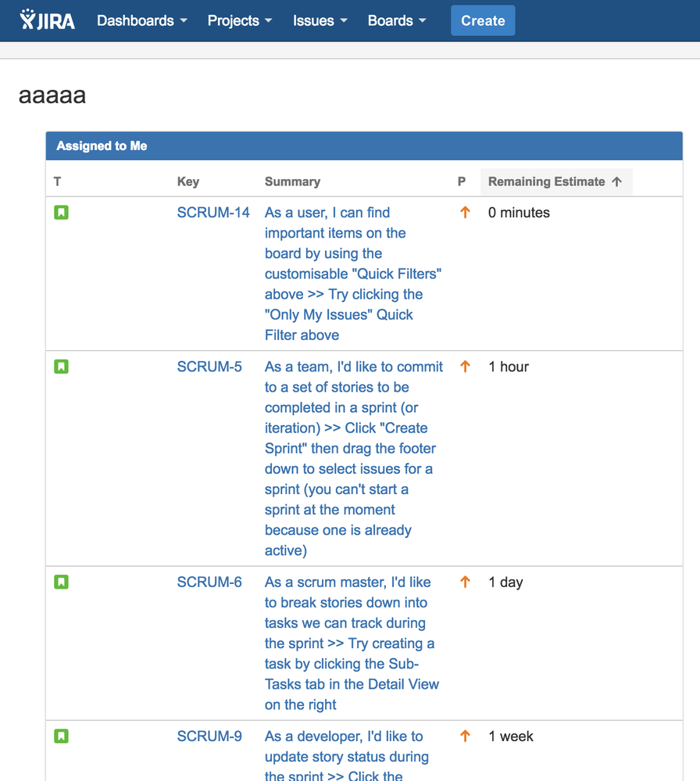Click priority arrow icon in SCRUM-14 row
This screenshot has height=781, width=700.
pos(465,213)
